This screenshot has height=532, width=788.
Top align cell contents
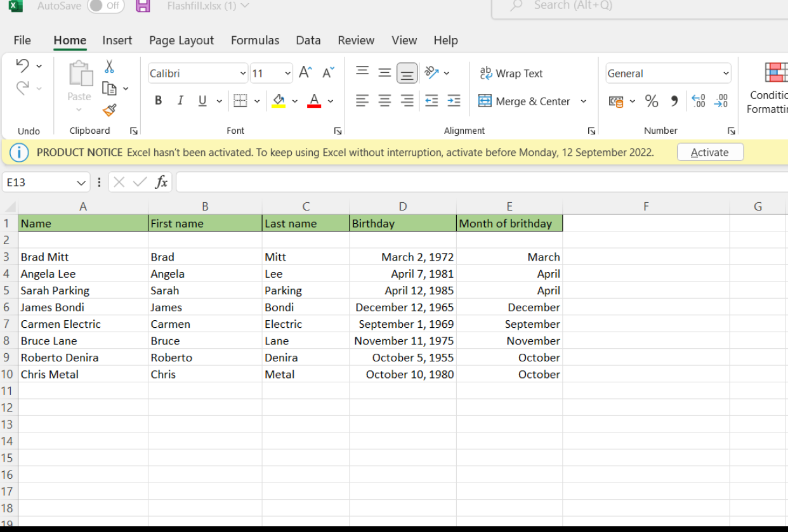point(362,71)
